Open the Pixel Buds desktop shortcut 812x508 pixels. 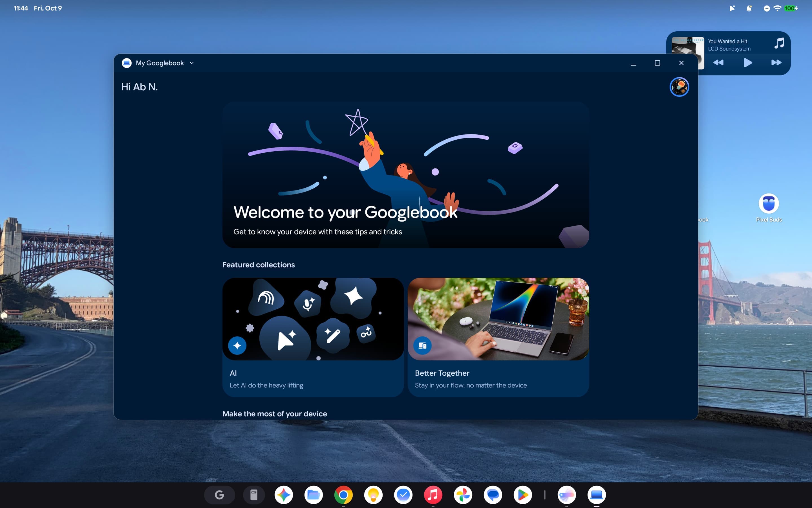point(769,208)
